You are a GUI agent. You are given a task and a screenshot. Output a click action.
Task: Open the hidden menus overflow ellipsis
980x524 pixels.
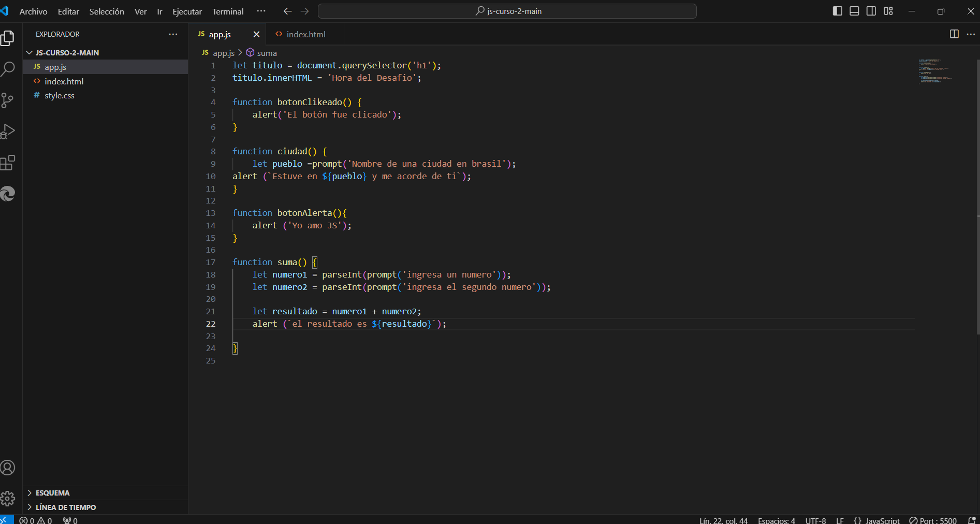[x=261, y=11]
